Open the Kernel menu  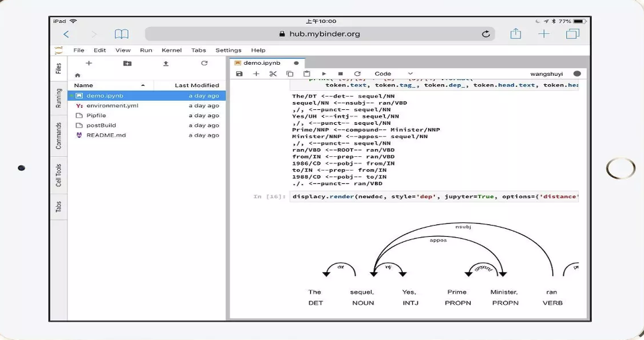[x=171, y=50]
